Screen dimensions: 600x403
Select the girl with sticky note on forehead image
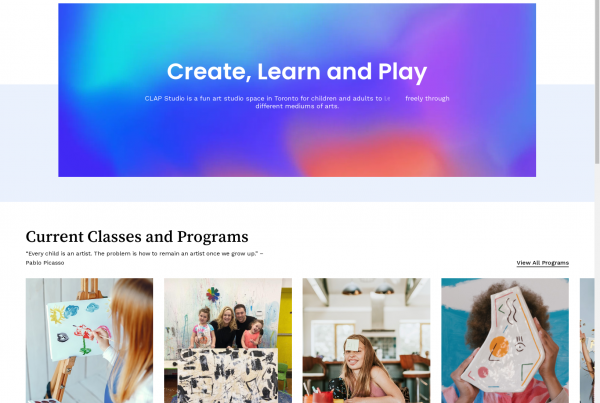(x=366, y=341)
